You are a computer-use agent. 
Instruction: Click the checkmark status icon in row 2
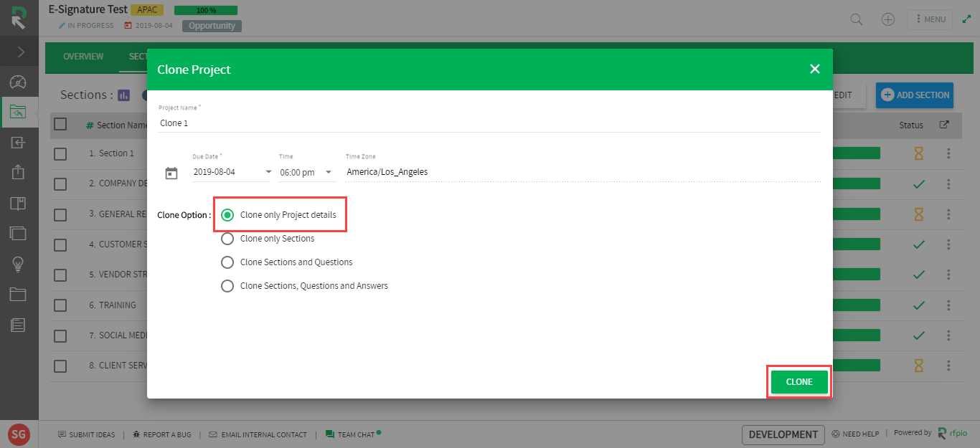tap(918, 184)
